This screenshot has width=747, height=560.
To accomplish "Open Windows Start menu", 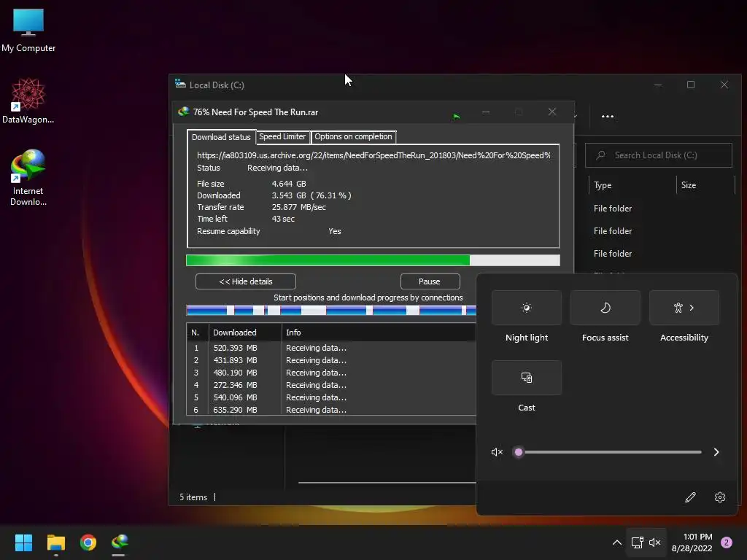I will tap(23, 542).
